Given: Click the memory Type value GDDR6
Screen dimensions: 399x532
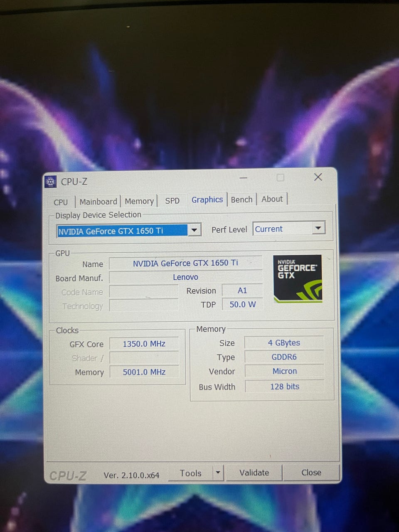Looking at the screenshot, I should (x=284, y=357).
